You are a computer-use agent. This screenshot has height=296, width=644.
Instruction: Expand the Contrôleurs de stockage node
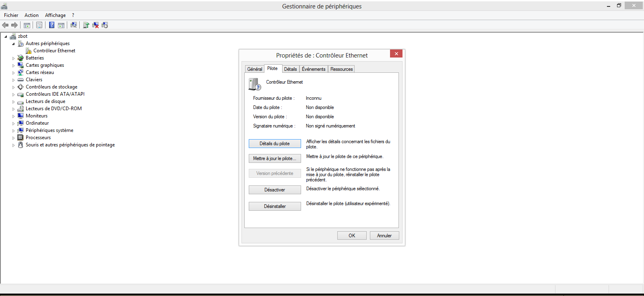pos(13,87)
